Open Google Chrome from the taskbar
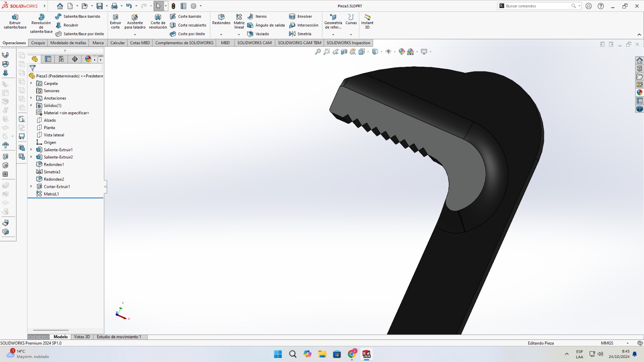This screenshot has height=362, width=644. point(352,354)
